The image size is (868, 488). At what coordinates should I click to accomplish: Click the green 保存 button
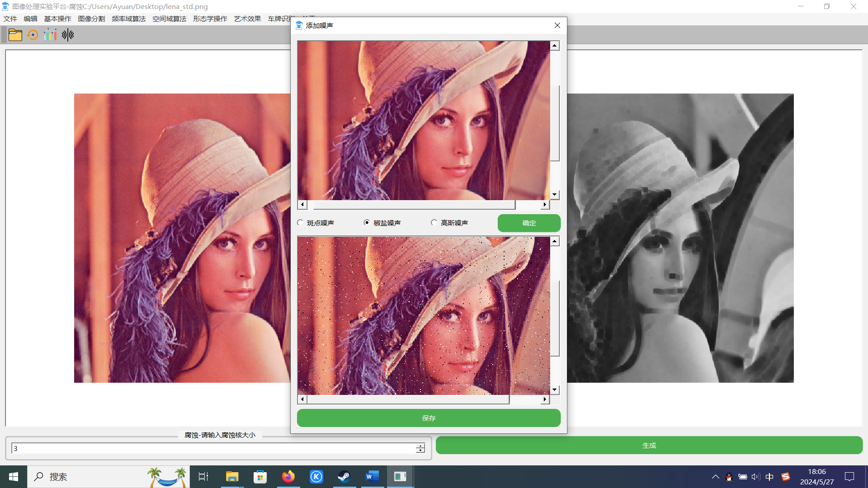tap(429, 418)
